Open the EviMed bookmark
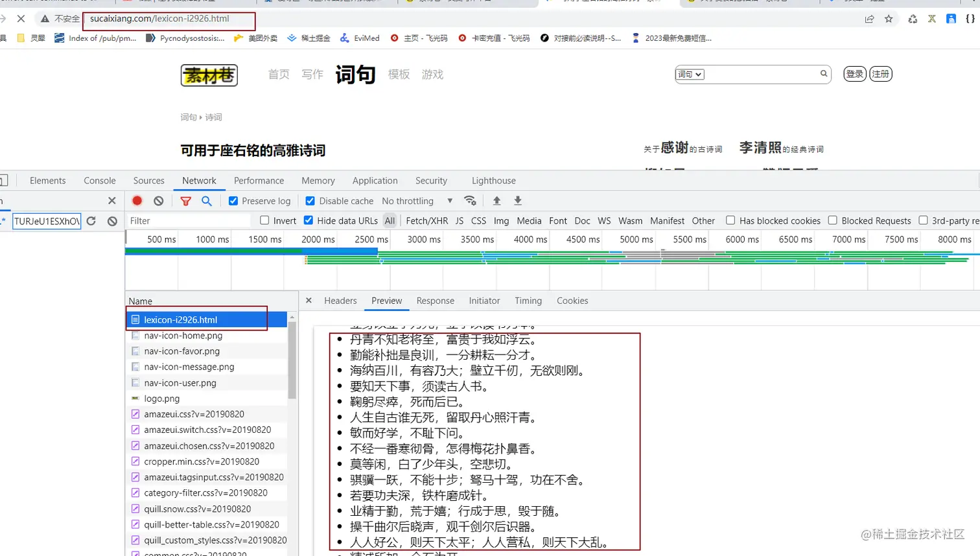Screen dimensions: 980x556 (x=360, y=38)
